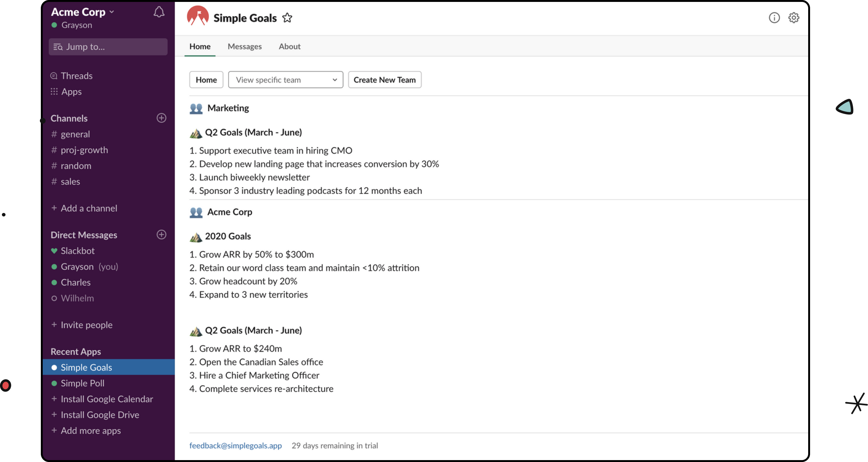Viewport: 868px width, 462px height.
Task: Open the notifications bell icon
Action: tap(159, 12)
